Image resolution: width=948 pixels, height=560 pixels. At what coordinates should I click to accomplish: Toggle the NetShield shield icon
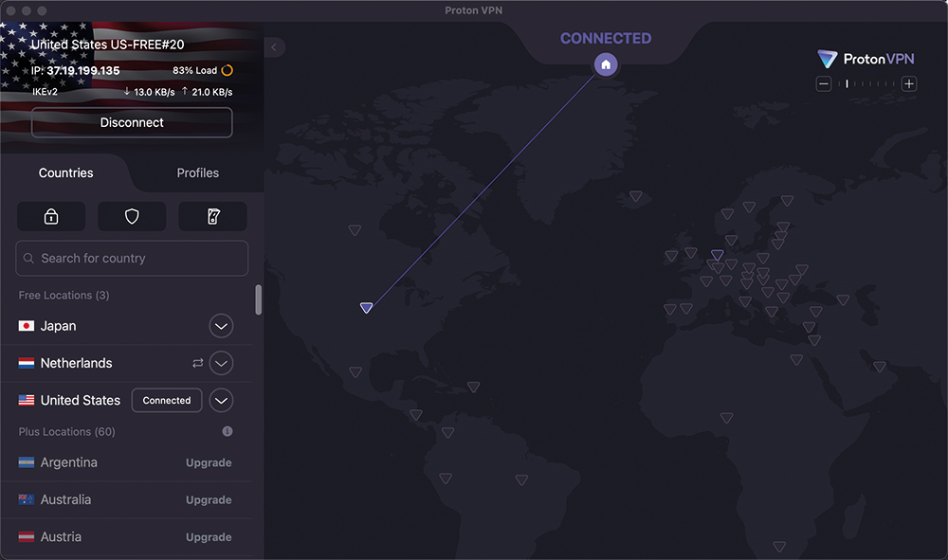[x=132, y=216]
